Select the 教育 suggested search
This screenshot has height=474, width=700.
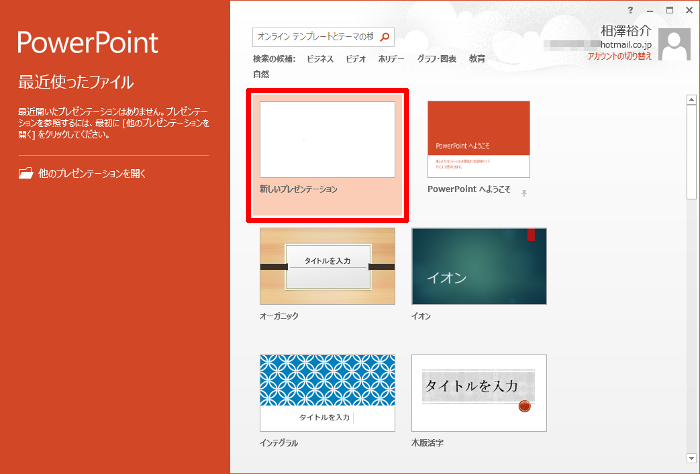tap(477, 59)
